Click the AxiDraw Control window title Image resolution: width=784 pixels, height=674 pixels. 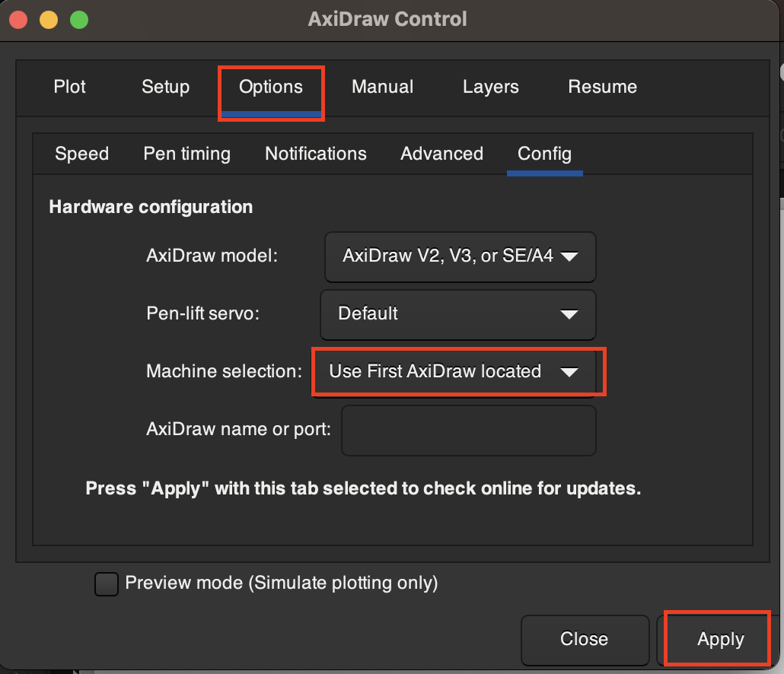387,19
